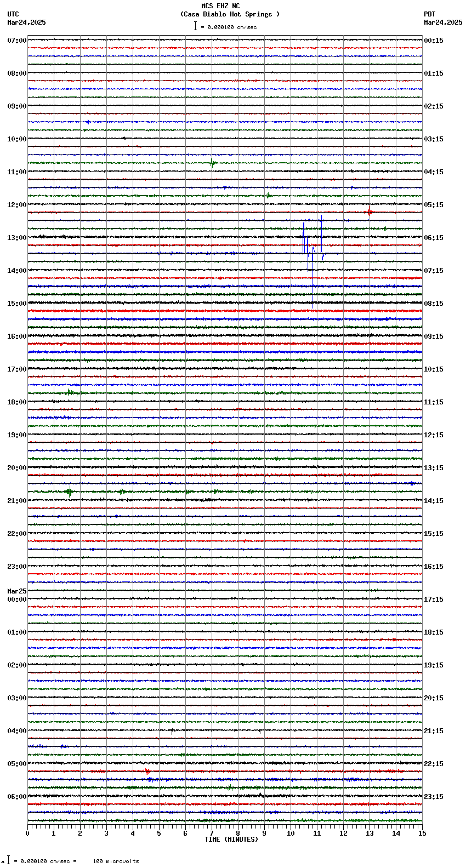Click the 17:15 PDT time label
The width and height of the screenshot is (466, 868).
(x=434, y=599)
